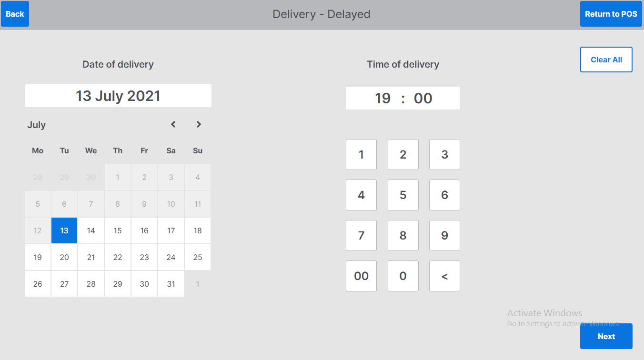Tap the number 5 key
This screenshot has height=360, width=644.
(x=403, y=195)
